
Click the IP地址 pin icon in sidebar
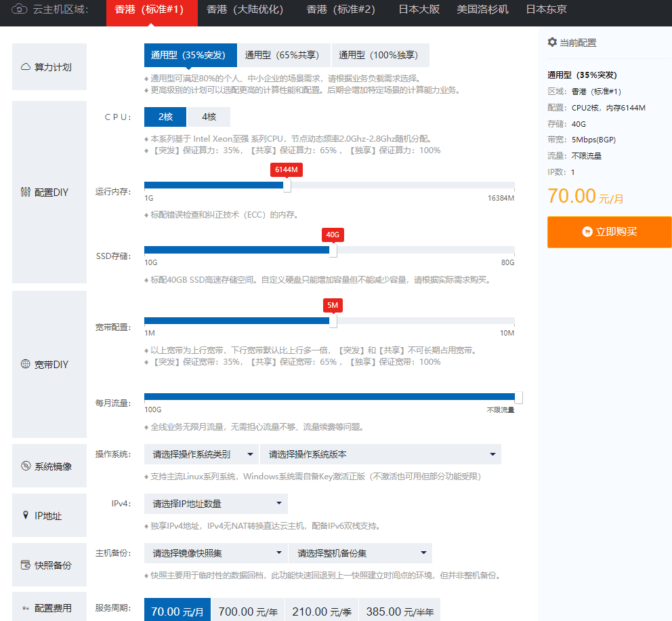(26, 515)
